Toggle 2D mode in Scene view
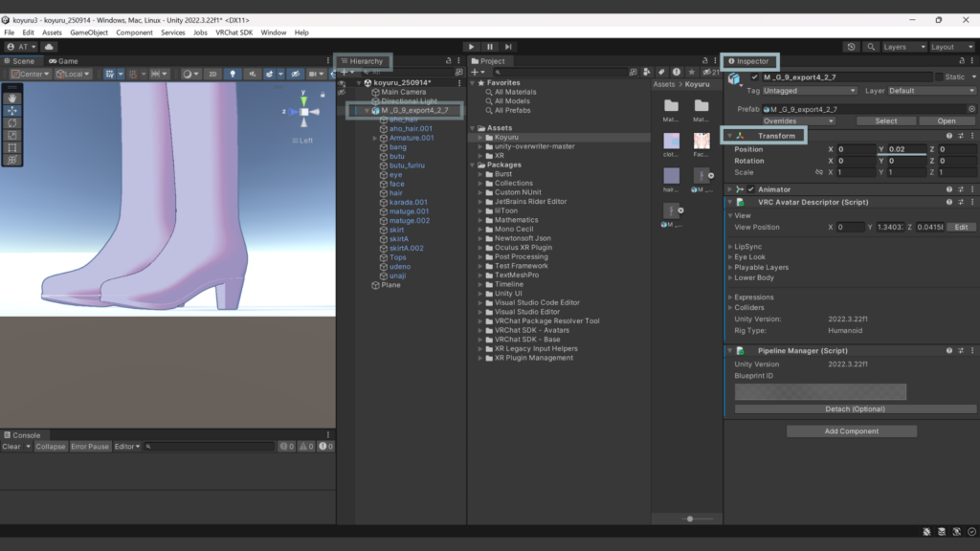The height and width of the screenshot is (551, 980). pos(213,74)
